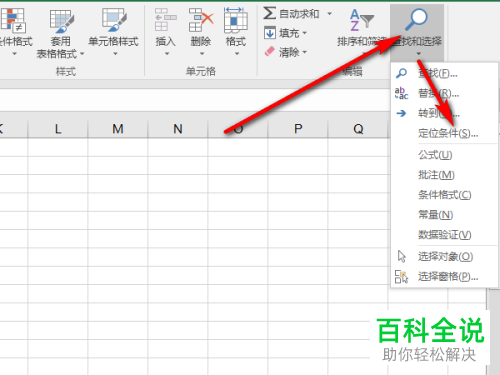Click the 套用表格格式 table format icon
This screenshot has height=375, width=500.
click(x=62, y=21)
